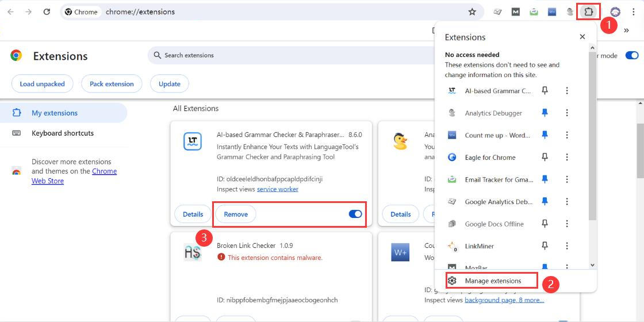Viewport: 644px width, 322px height.
Task: Unpin Email Tracker for Gmail extension
Action: [x=545, y=179]
